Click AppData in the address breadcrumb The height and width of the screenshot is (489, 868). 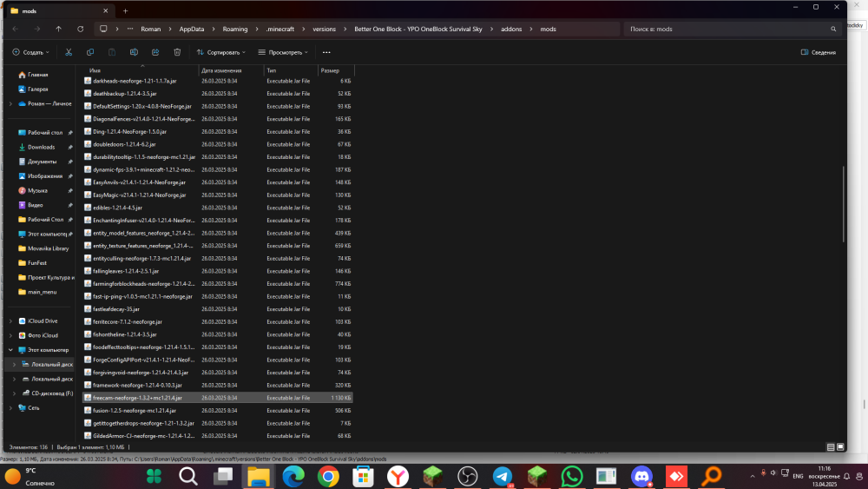point(192,29)
